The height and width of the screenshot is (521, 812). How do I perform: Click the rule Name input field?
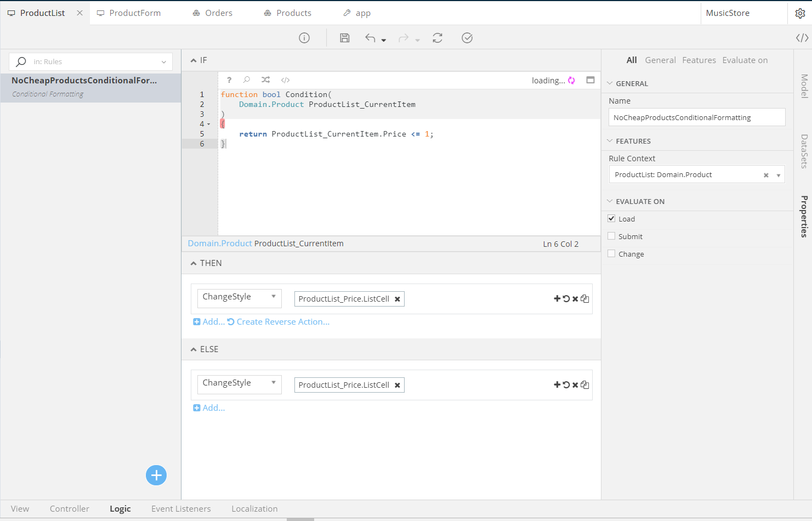[696, 117]
